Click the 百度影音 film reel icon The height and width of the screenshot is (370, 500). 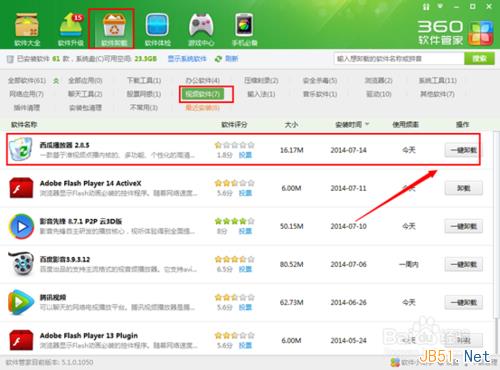pyautogui.click(x=21, y=264)
